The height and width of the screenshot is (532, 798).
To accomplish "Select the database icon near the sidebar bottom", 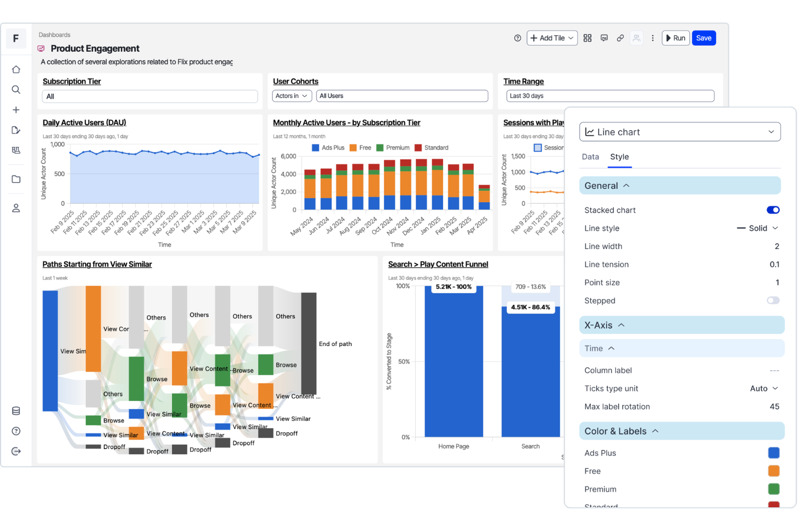I will (x=16, y=411).
